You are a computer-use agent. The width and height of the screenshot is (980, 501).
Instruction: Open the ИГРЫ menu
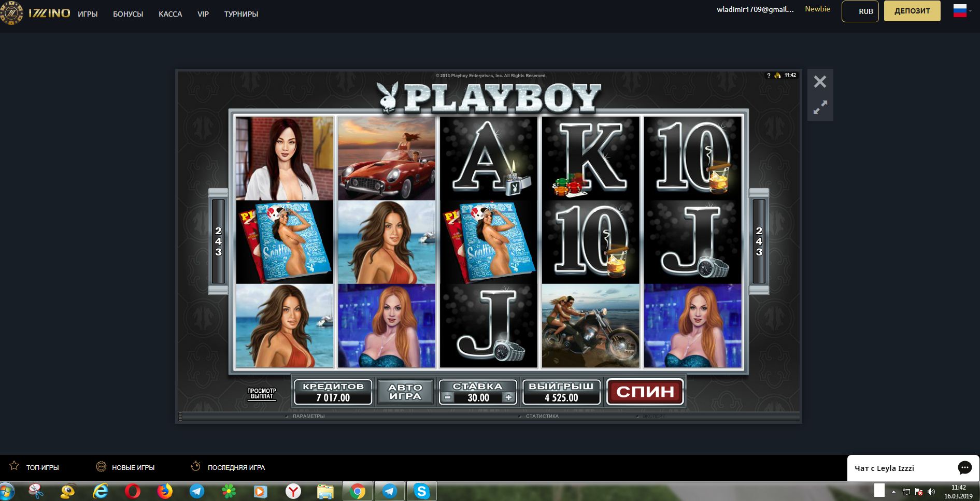pos(88,14)
